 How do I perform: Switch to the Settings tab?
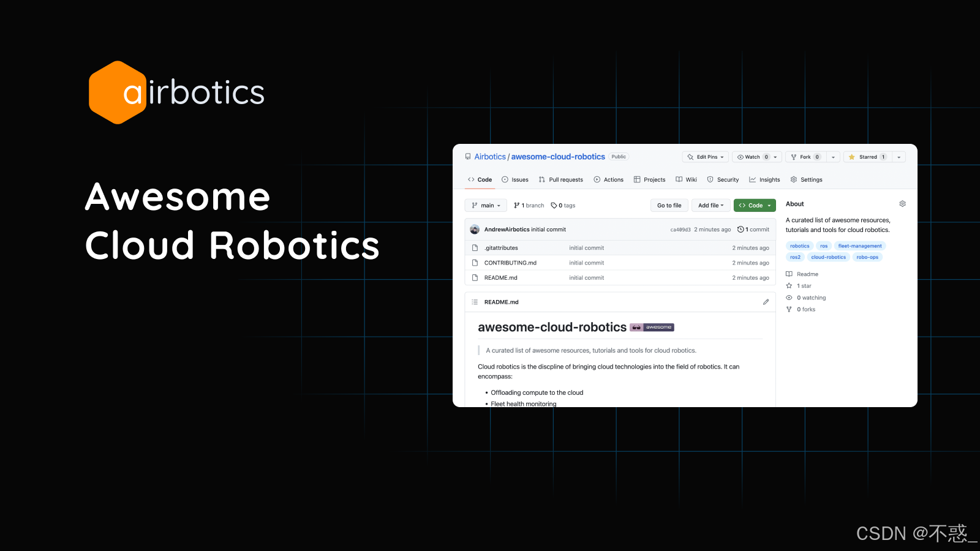point(807,179)
